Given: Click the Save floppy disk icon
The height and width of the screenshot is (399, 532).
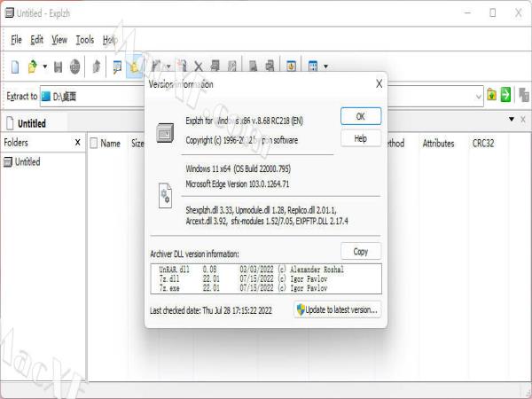Looking at the screenshot, I should tap(58, 66).
